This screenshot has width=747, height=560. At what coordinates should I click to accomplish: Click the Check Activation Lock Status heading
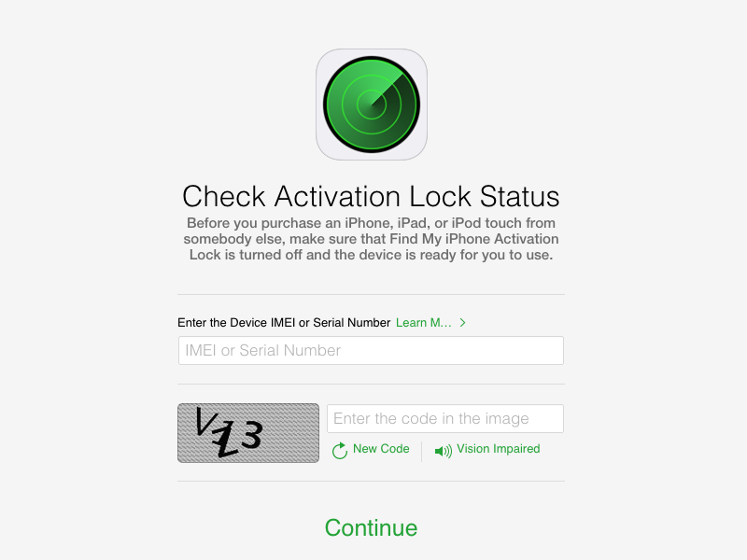(x=371, y=196)
